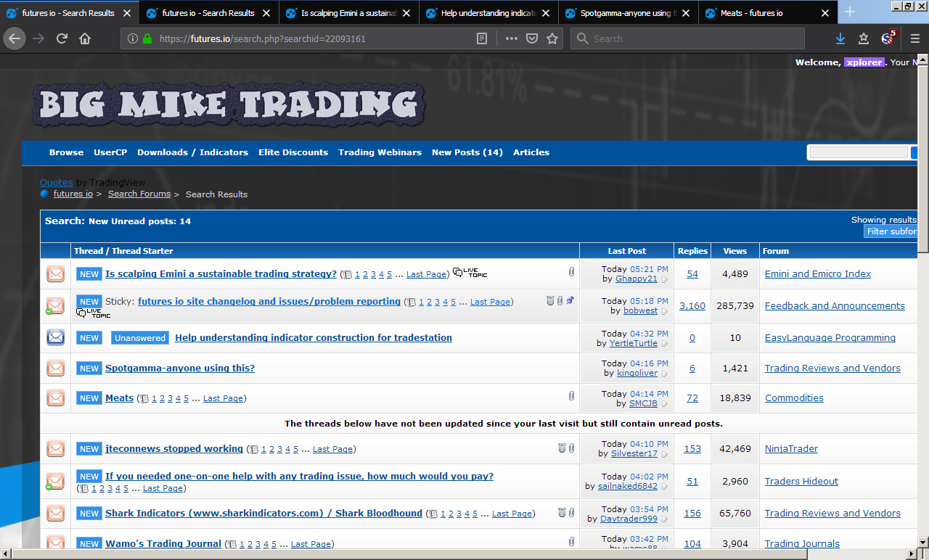The width and height of the screenshot is (929, 560).
Task: Open user profile link kingoliver
Action: 637,373
